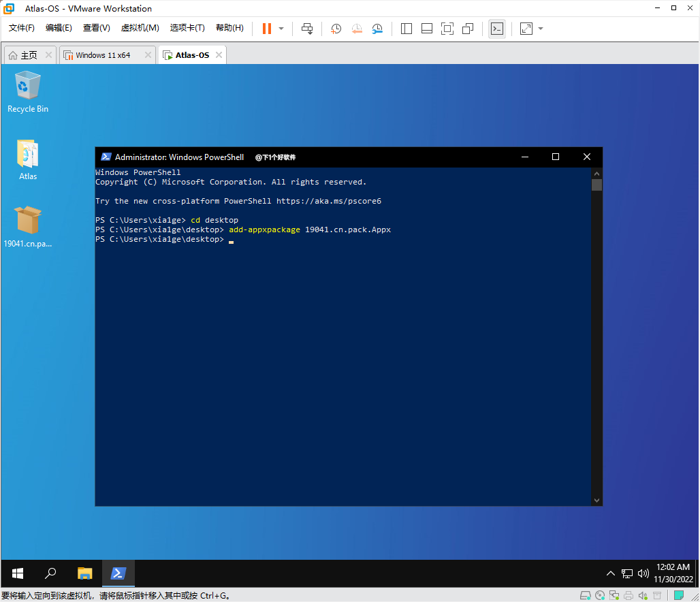Expand the stretch guest dropdown arrow
Viewport: 700px width, 602px height.
click(541, 29)
